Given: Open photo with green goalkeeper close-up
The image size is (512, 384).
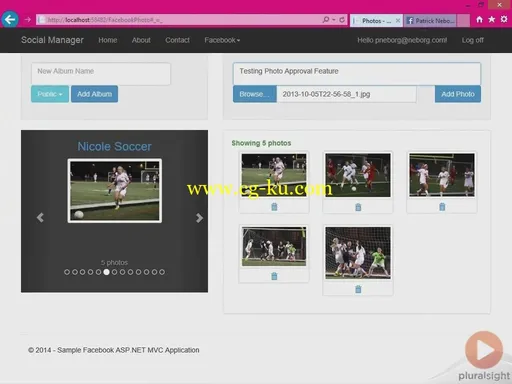Looking at the screenshot, I should click(358, 253).
